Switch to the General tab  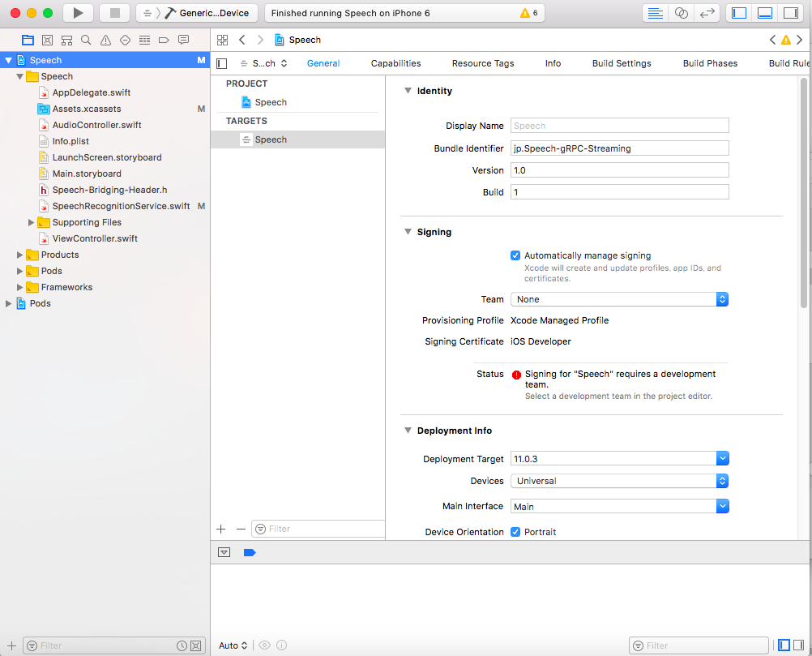tap(323, 63)
